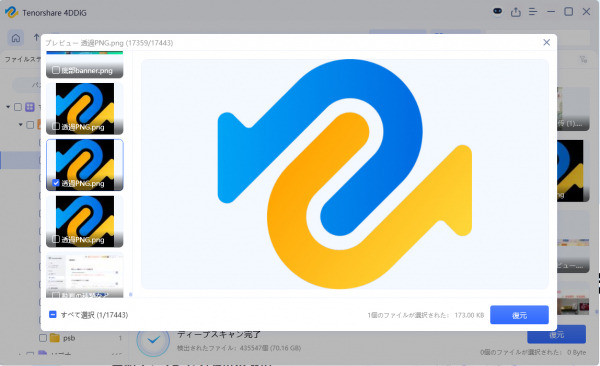Check the banner.png thumbnail checkbox

(x=56, y=70)
